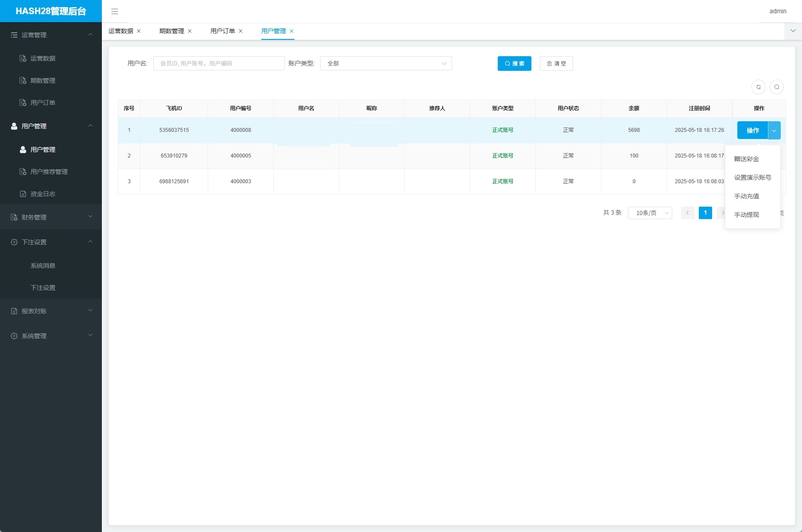Open 资金日志 in the sidebar

point(43,194)
